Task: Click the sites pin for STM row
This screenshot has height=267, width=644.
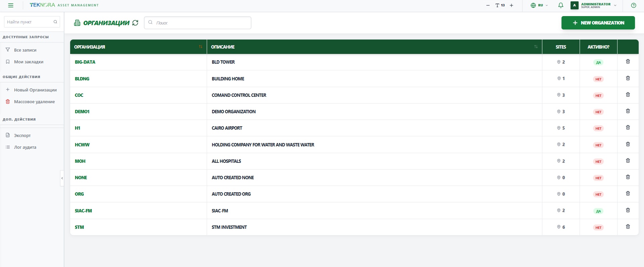Action: (x=559, y=227)
